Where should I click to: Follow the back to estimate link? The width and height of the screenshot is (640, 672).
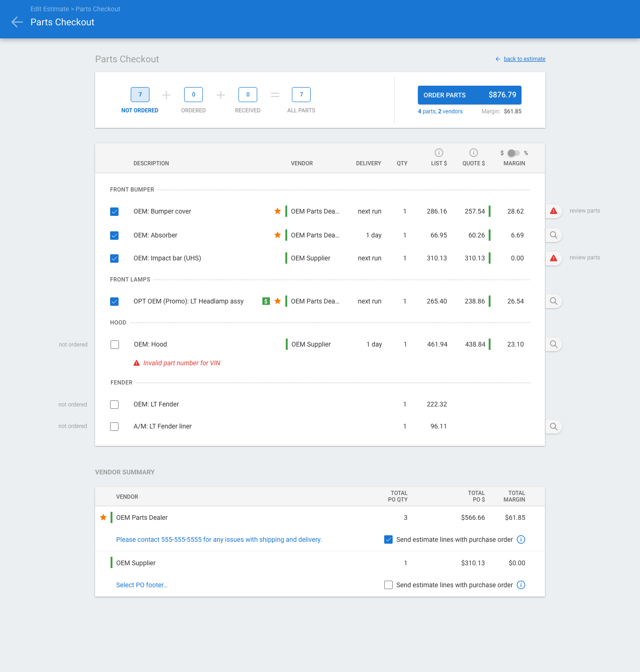click(x=524, y=59)
